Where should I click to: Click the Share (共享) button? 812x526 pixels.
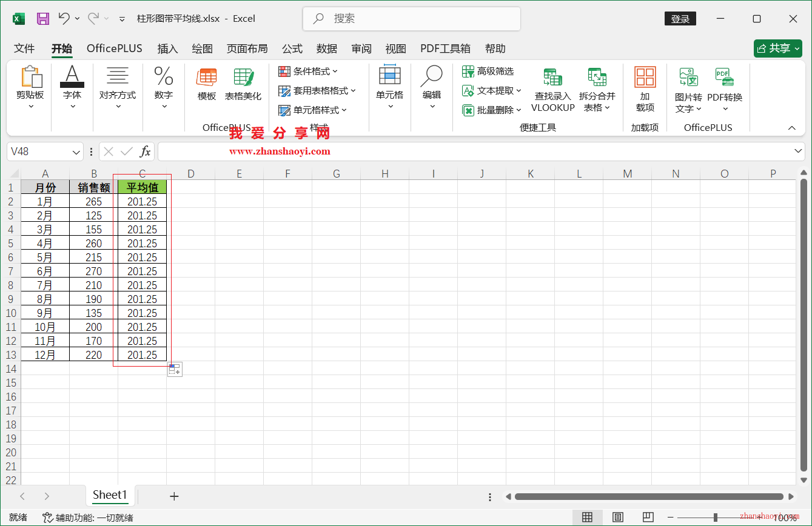[778, 48]
